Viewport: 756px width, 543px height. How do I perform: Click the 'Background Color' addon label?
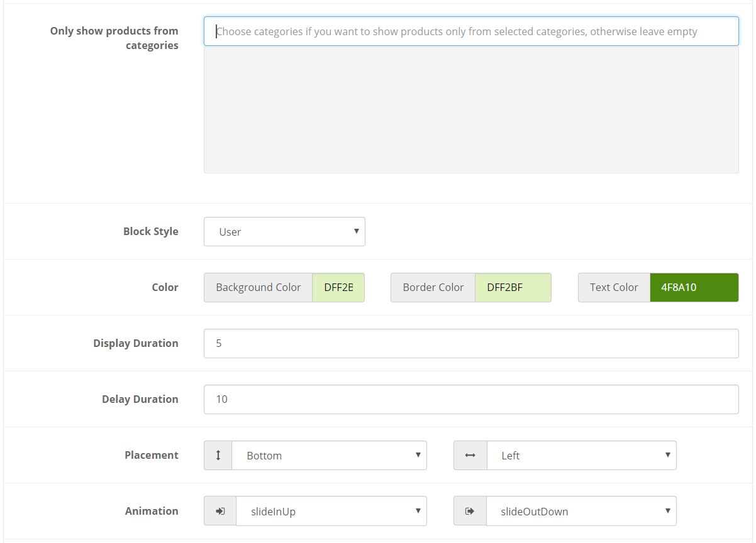[258, 287]
